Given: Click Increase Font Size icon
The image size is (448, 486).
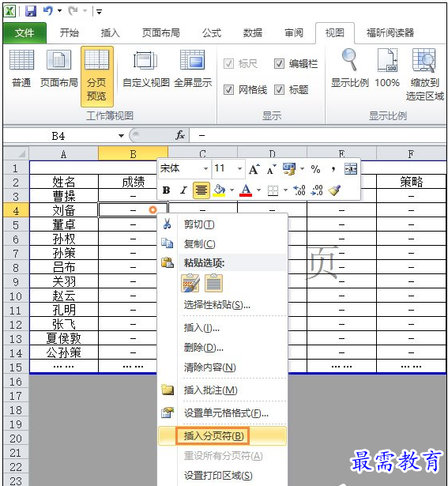Looking at the screenshot, I should [x=254, y=169].
